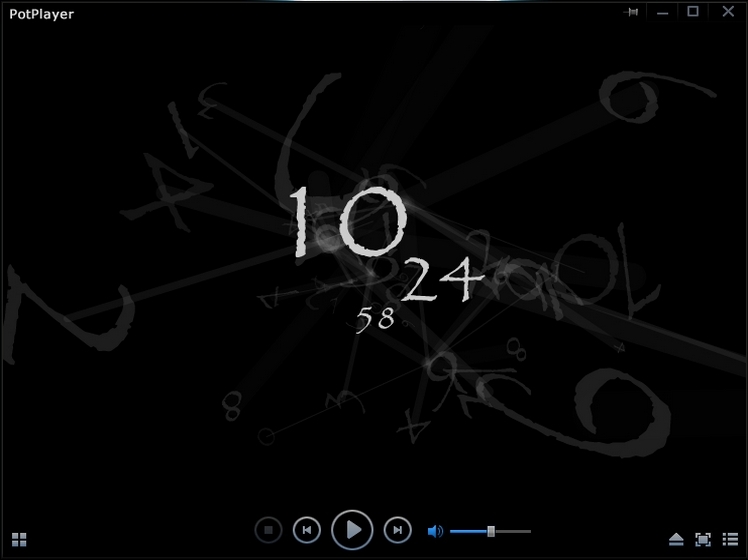Image resolution: width=748 pixels, height=560 pixels.
Task: Maximize the PotPlayer window
Action: pos(693,12)
